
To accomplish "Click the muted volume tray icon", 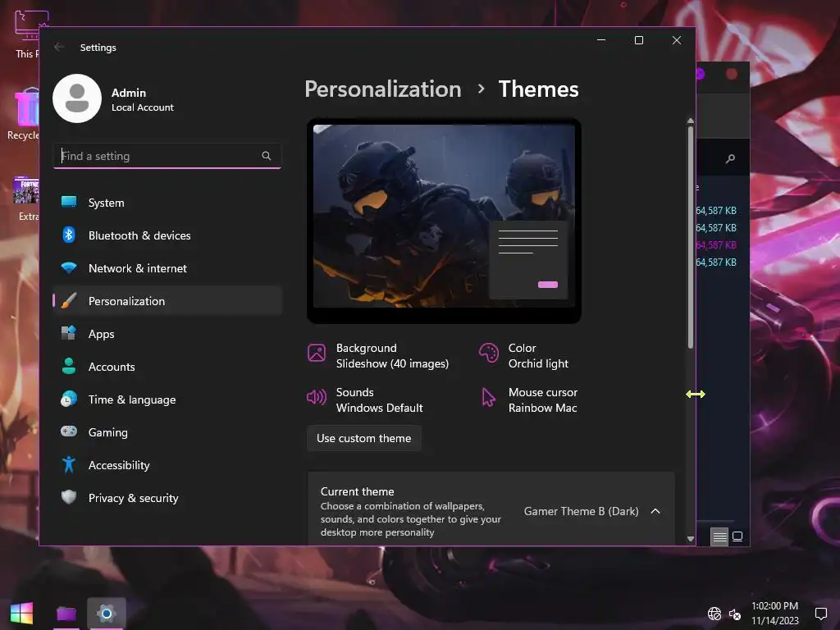I will pos(735,614).
